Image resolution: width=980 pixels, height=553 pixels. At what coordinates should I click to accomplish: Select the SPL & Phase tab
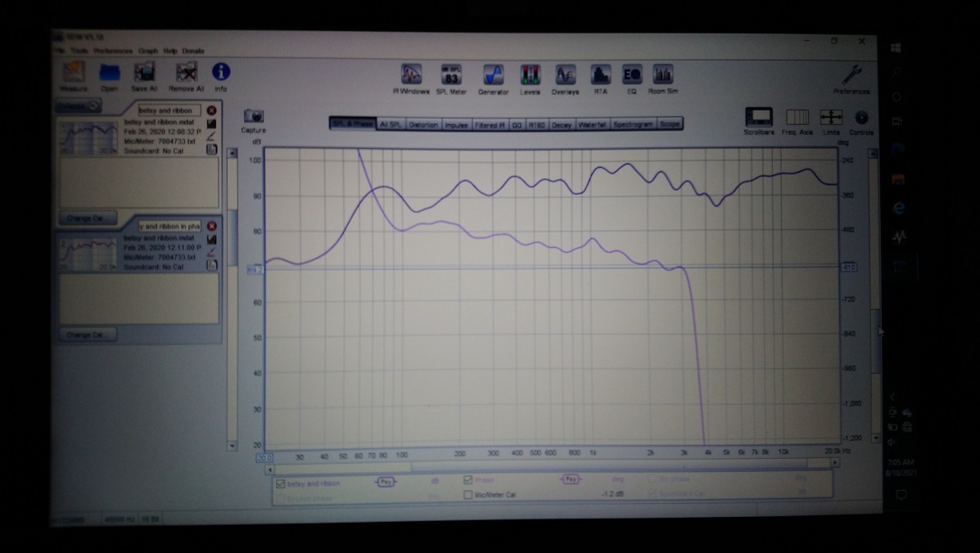[353, 124]
